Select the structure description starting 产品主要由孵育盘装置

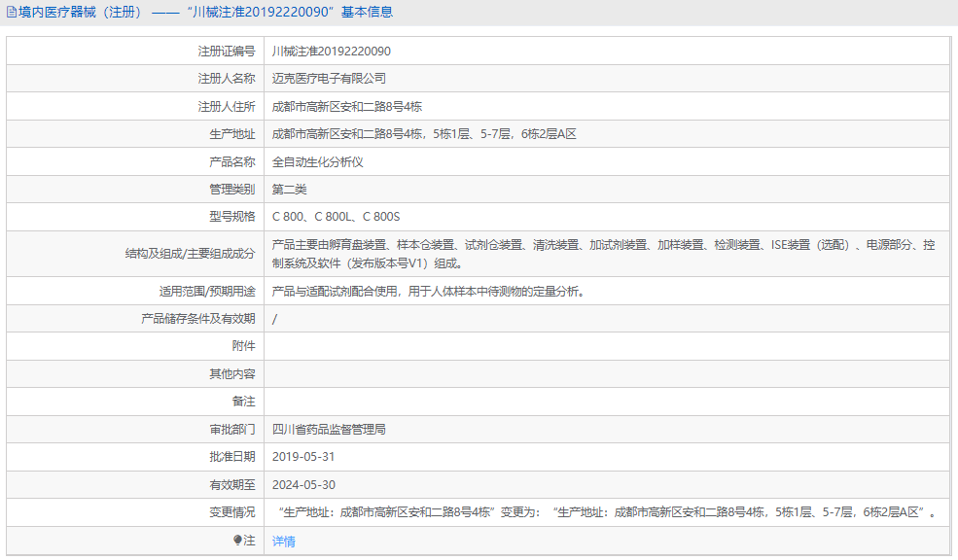tap(604, 254)
